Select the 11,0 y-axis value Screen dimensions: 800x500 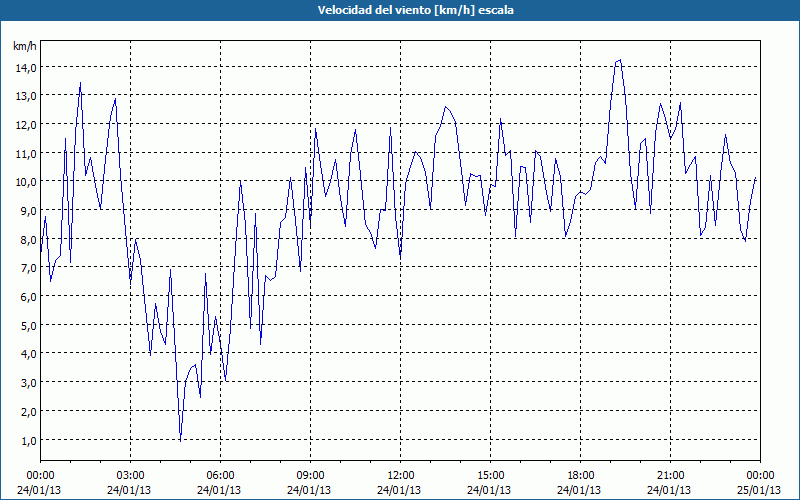click(x=26, y=153)
